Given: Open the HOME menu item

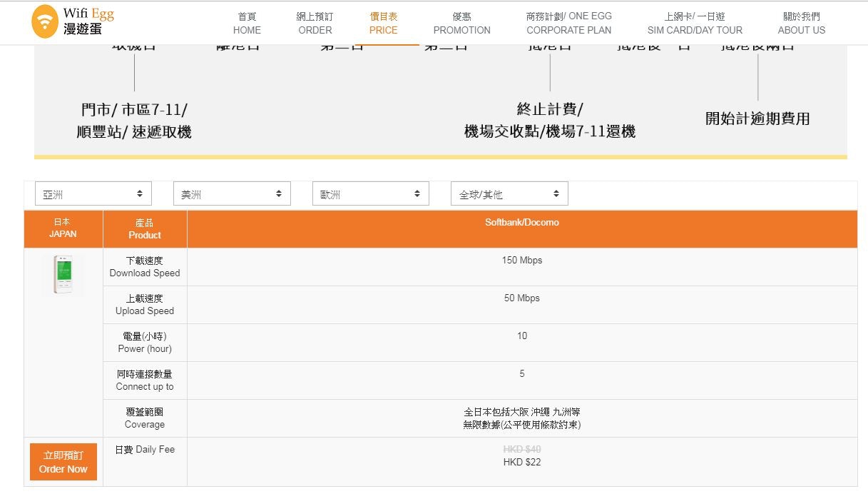Looking at the screenshot, I should pos(247,23).
